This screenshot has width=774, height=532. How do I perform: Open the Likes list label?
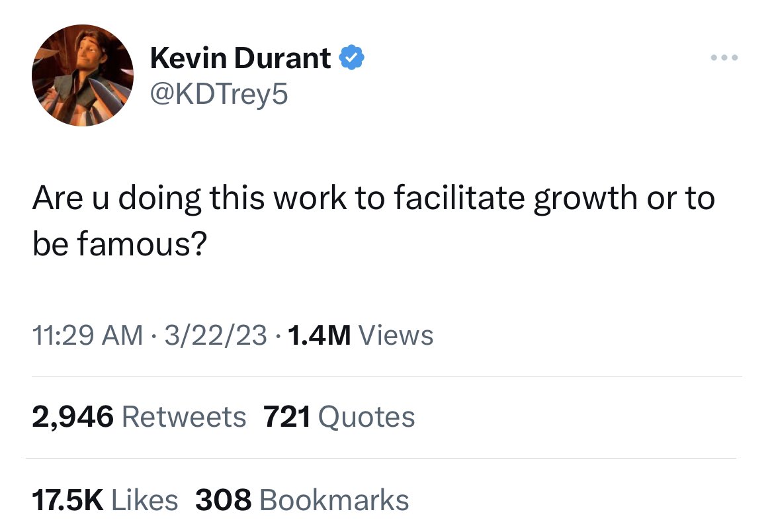[145, 500]
